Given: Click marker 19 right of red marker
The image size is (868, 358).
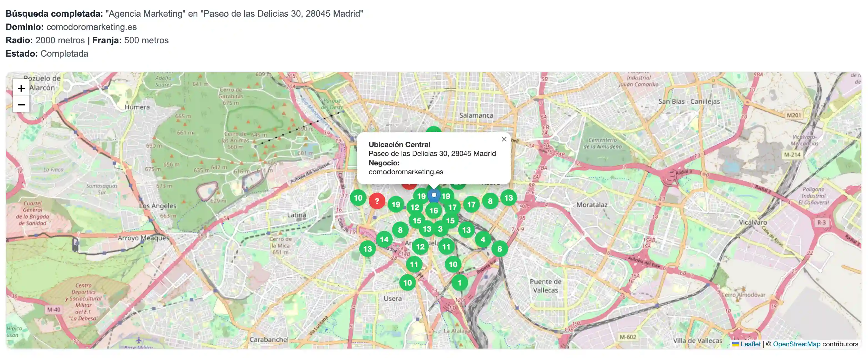Looking at the screenshot, I should pyautogui.click(x=396, y=205).
